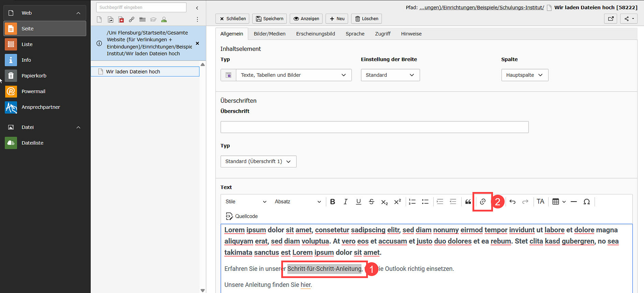Insert block quote in editor
Viewport: 644px width, 293px height.
tap(468, 202)
